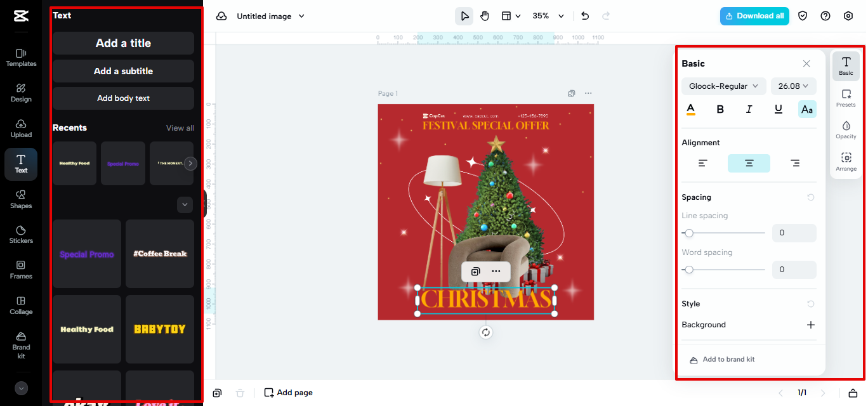View all recent text styles
The width and height of the screenshot is (868, 406).
coord(180,128)
